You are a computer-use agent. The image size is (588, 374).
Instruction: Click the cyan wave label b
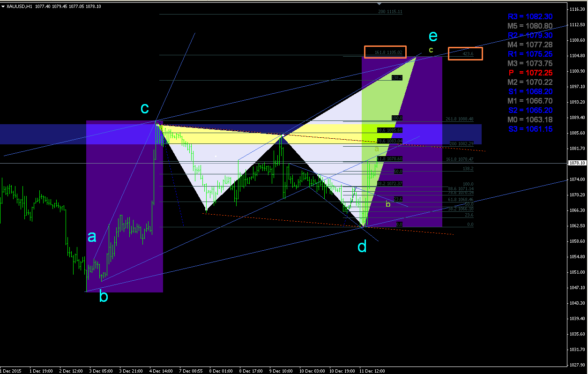click(x=104, y=296)
